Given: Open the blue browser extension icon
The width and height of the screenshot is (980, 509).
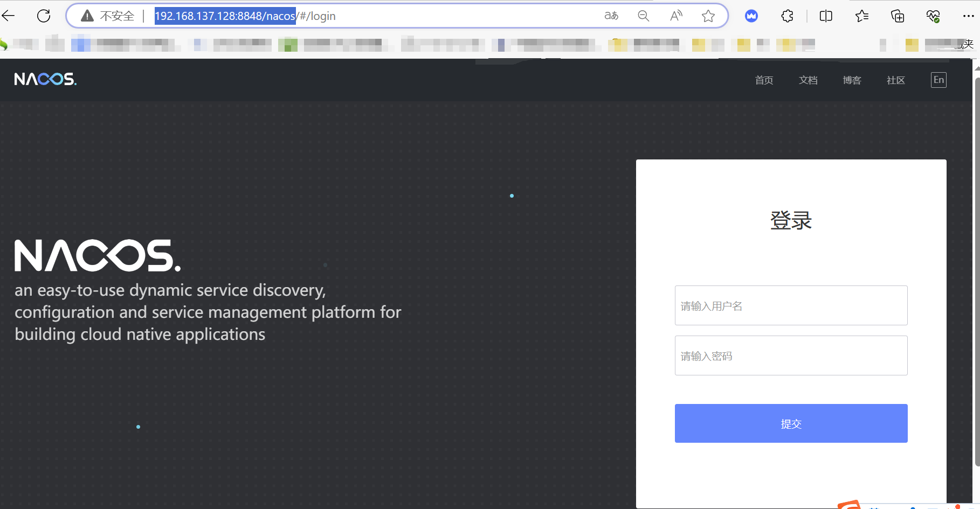Looking at the screenshot, I should click(x=751, y=16).
